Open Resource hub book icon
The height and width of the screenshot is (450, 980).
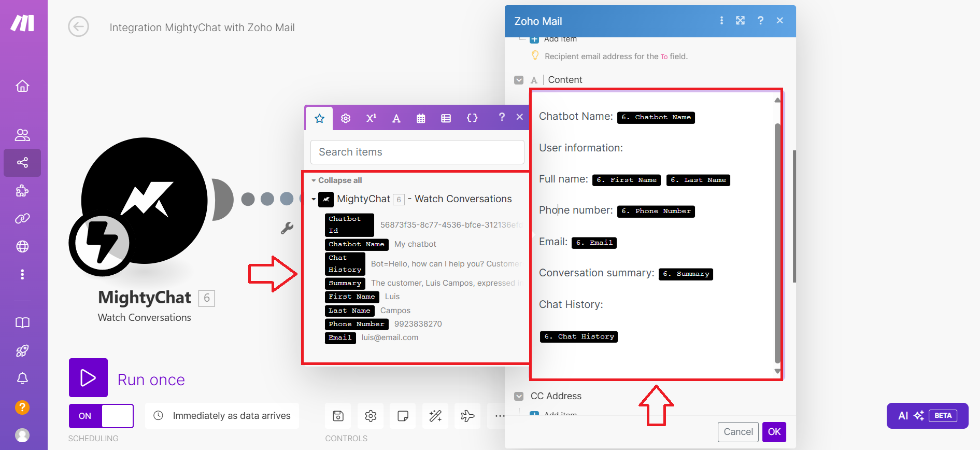tap(22, 322)
